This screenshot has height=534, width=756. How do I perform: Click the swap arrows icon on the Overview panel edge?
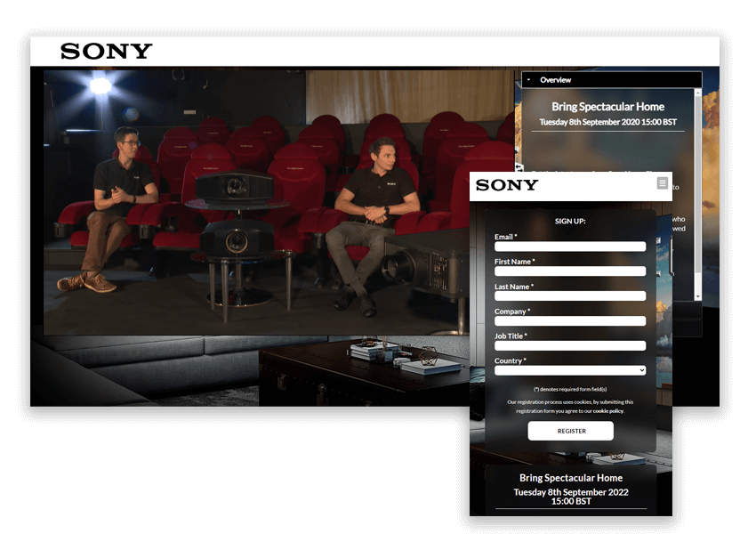(x=519, y=166)
